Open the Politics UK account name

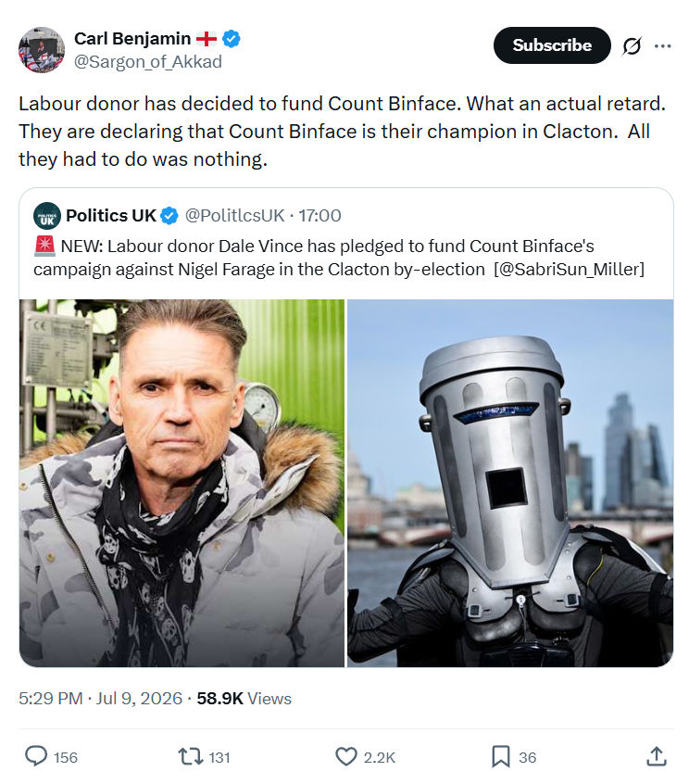click(111, 216)
